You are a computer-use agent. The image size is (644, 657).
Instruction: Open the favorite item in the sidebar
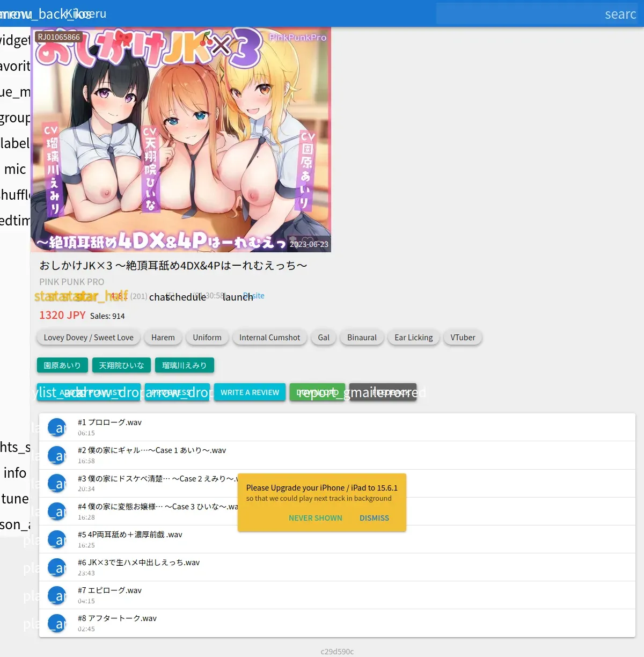coord(15,66)
